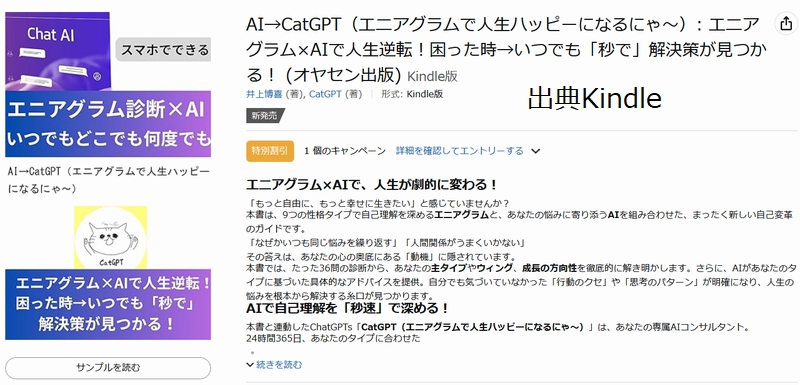Click the 1 個のキャンペーン text

point(345,151)
